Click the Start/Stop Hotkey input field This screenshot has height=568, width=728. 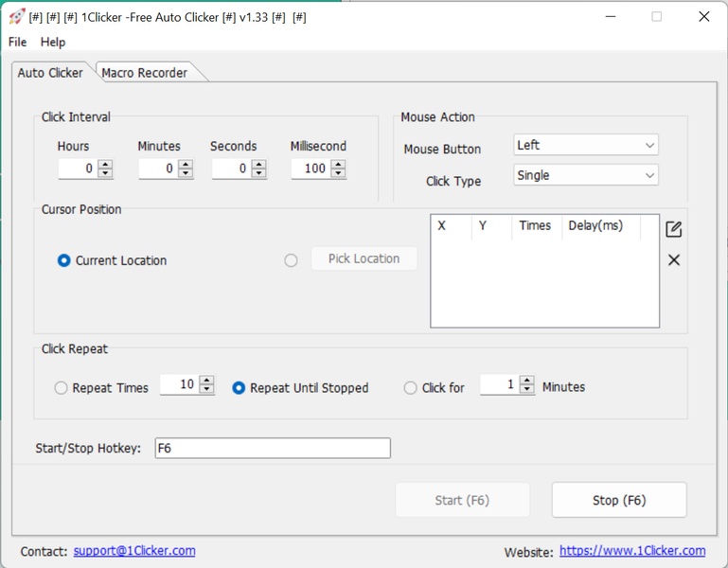(273, 448)
